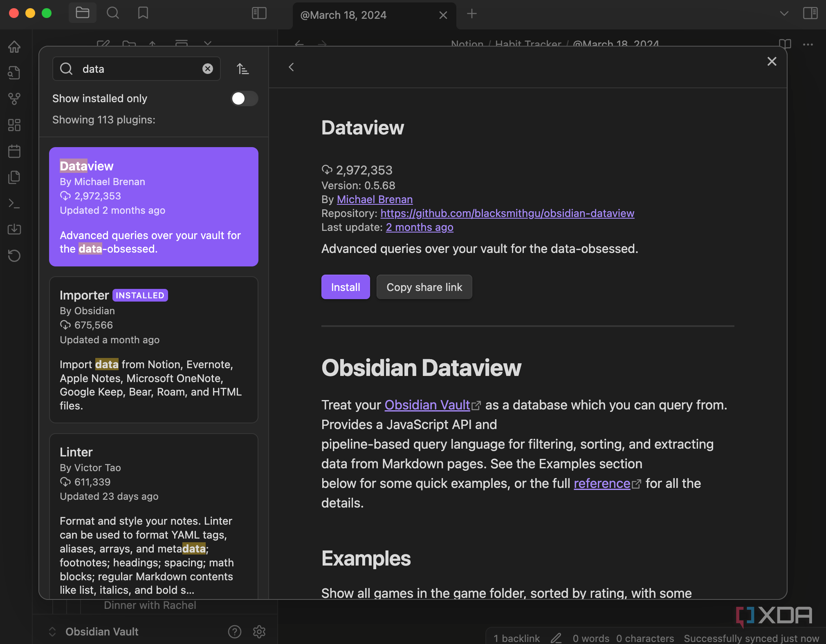Select the Importer plugin card
The image size is (826, 644).
[x=153, y=349]
